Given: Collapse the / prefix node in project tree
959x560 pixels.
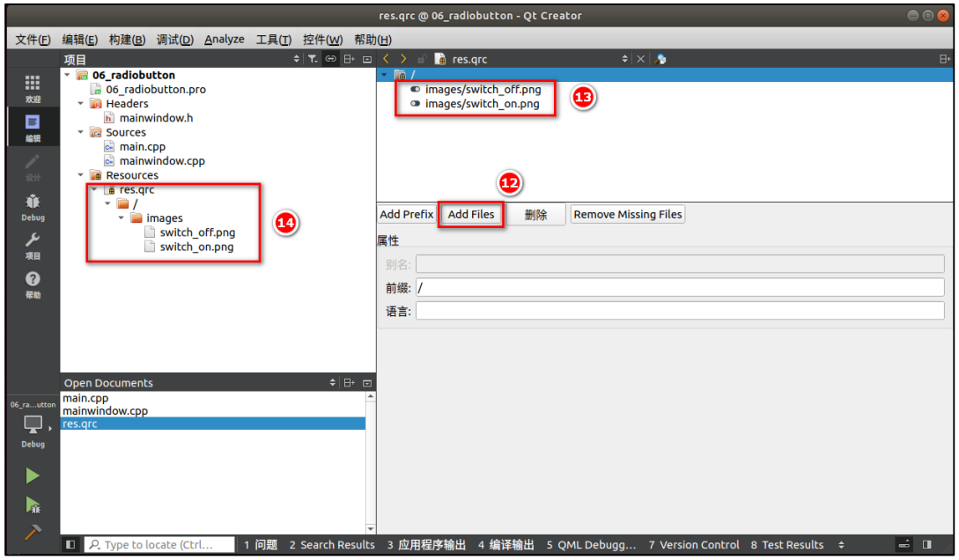Looking at the screenshot, I should tap(107, 203).
